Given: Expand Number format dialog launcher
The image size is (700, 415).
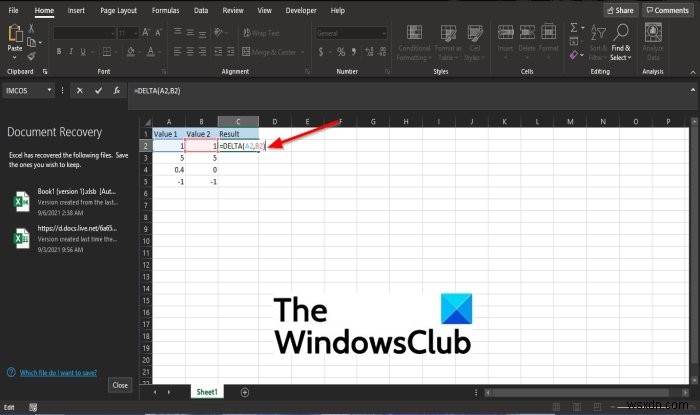Looking at the screenshot, I should click(x=388, y=71).
